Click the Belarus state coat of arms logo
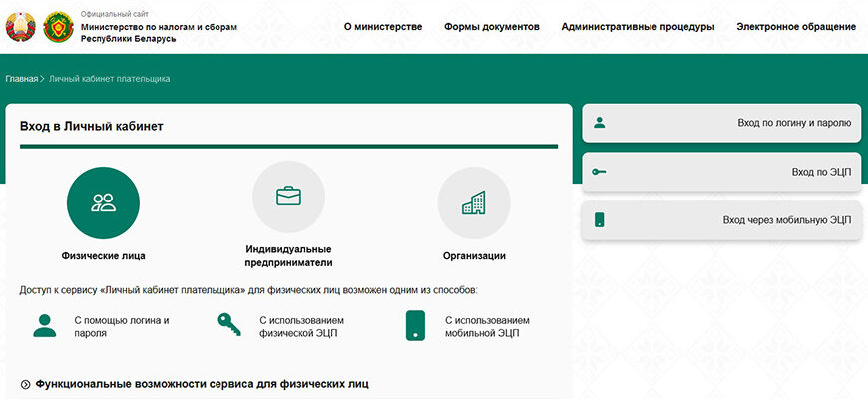The image size is (868, 399). click(21, 27)
